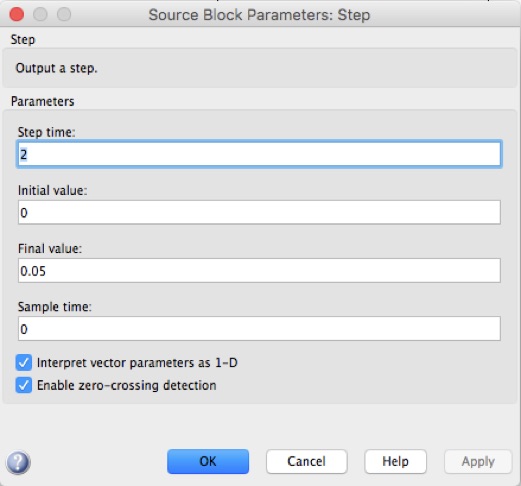This screenshot has width=521, height=486.
Task: Click the Enable zero-crossing detection label
Action: point(126,385)
